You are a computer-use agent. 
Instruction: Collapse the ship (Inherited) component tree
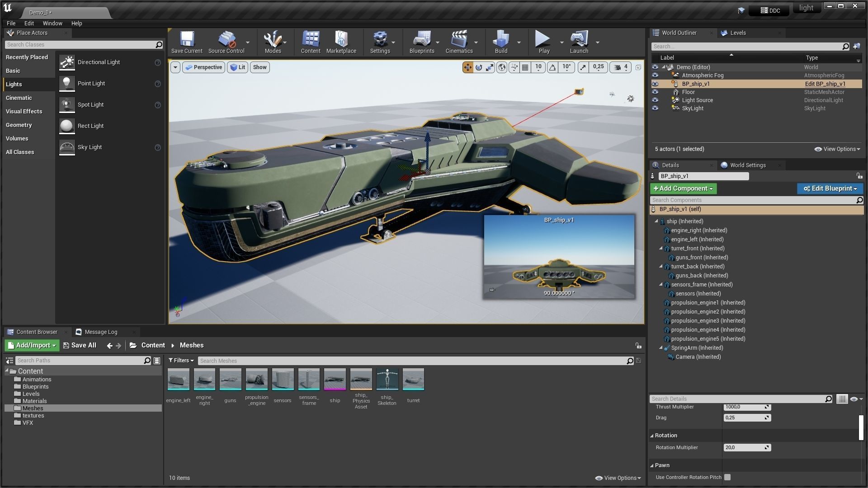(x=656, y=221)
